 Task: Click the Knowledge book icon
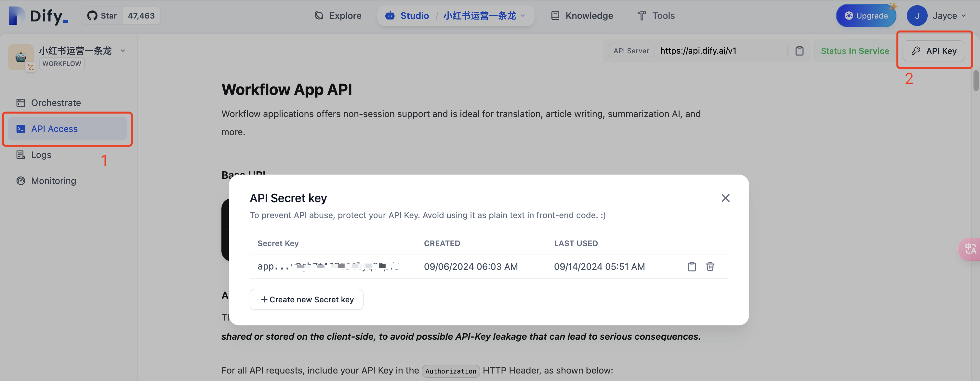point(555,16)
